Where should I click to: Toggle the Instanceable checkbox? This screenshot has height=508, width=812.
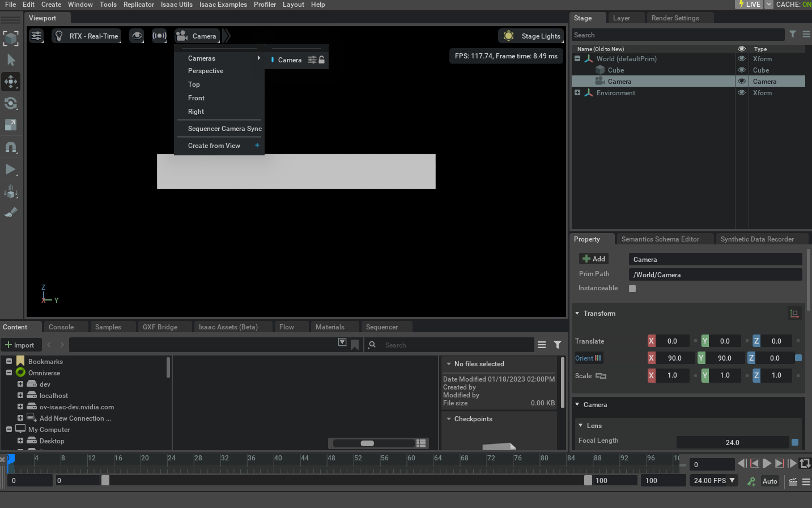[632, 289]
